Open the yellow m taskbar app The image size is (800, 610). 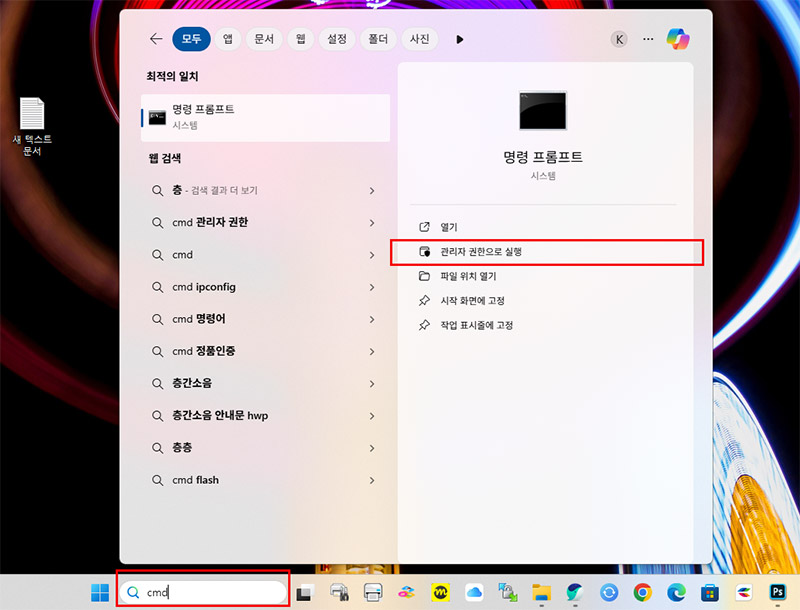[440, 592]
